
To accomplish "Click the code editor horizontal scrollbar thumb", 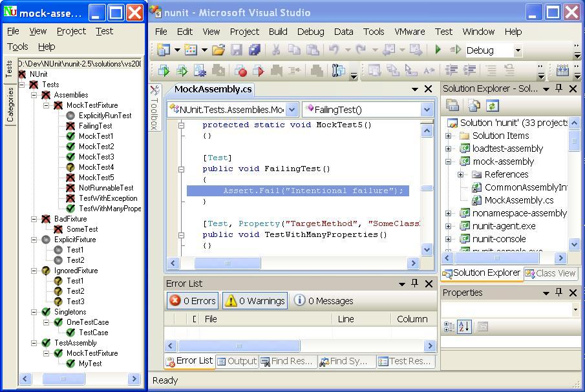I will click(228, 263).
